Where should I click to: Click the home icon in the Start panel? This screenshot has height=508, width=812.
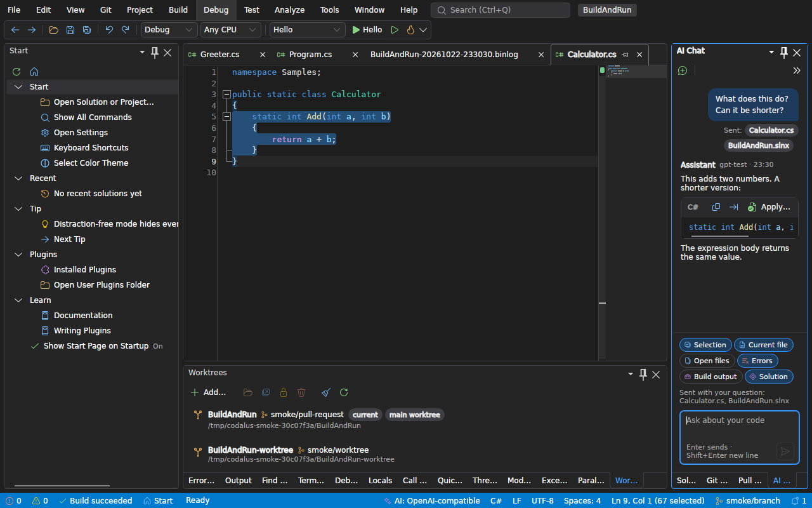[34, 72]
